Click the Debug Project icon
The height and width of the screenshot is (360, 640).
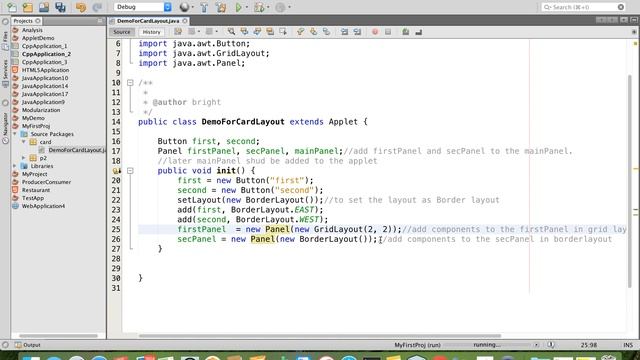coord(259,7)
